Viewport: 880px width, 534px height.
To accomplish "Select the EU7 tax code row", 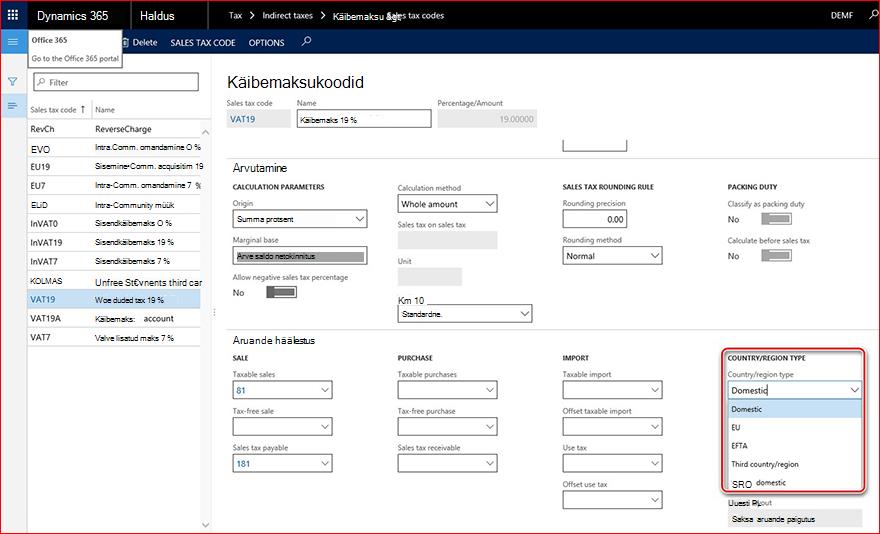I will coord(114,185).
